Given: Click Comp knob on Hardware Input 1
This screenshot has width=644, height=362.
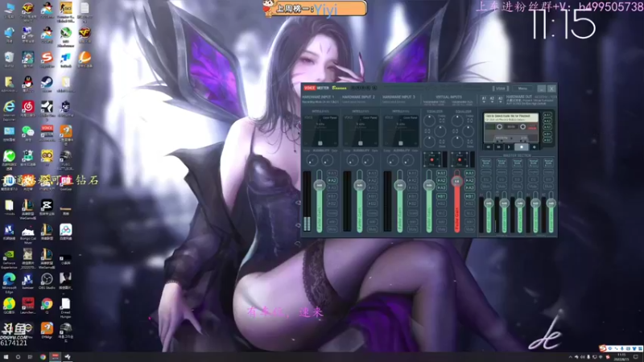Looking at the screenshot, I should click(x=312, y=160).
